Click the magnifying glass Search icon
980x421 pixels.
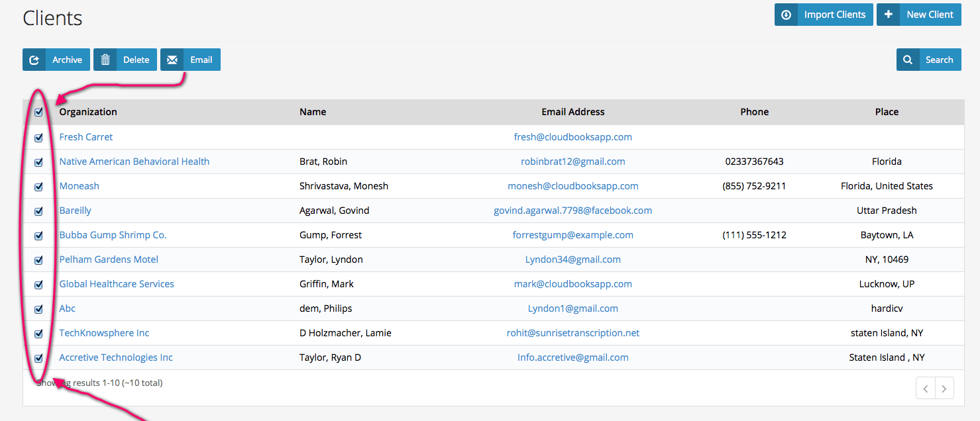908,60
